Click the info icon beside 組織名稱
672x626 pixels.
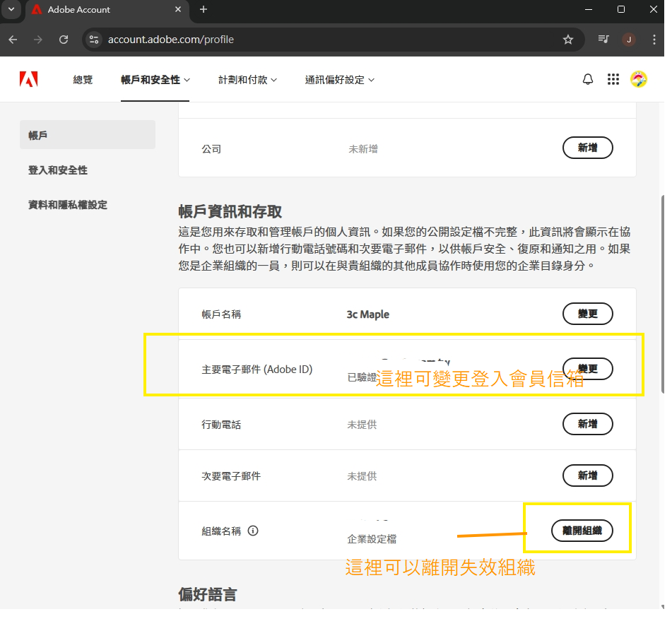(253, 531)
